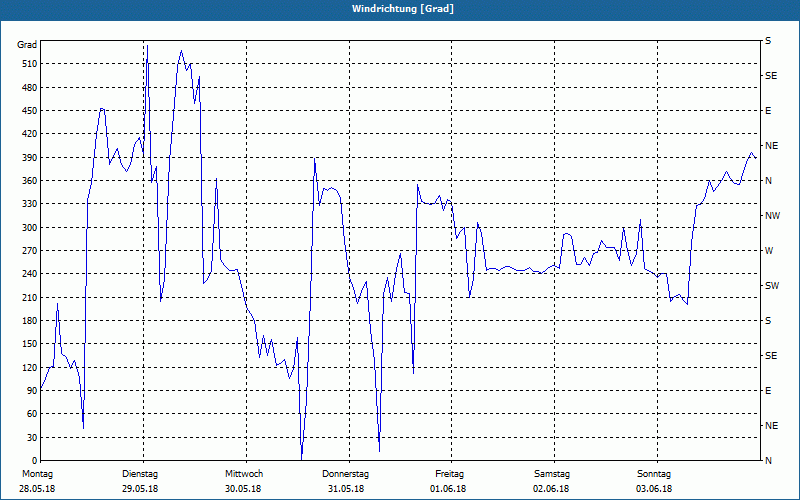Viewport: 800px width, 500px height.
Task: Click the Grad unit label on axis
Action: 27,45
